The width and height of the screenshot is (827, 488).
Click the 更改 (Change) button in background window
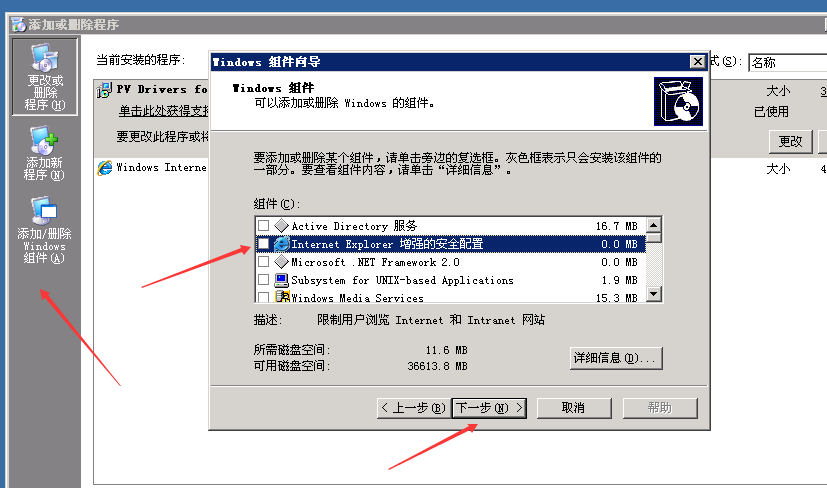[790, 141]
